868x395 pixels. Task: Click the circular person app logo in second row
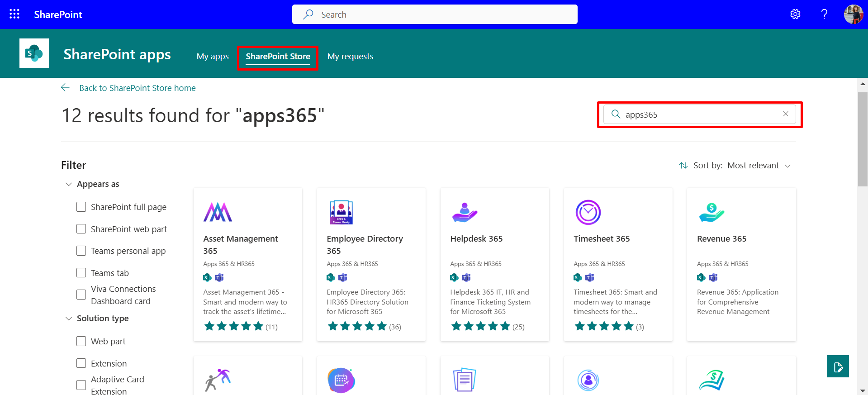pos(588,380)
